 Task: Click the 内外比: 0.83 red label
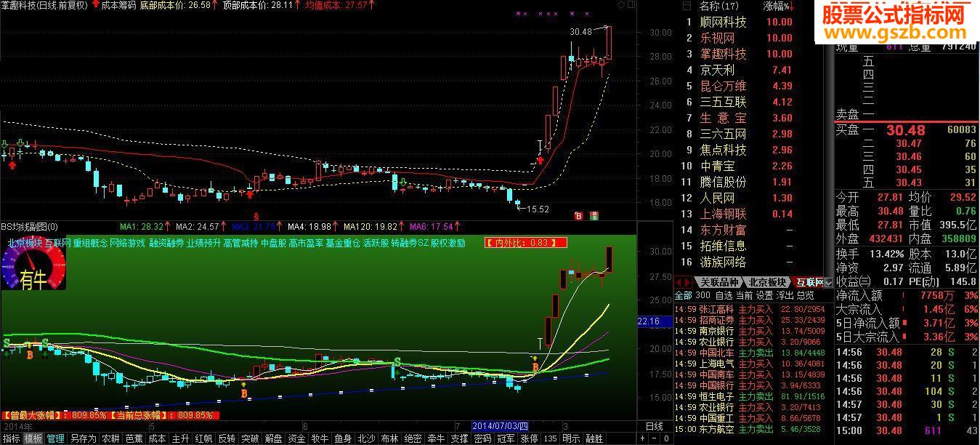click(526, 243)
